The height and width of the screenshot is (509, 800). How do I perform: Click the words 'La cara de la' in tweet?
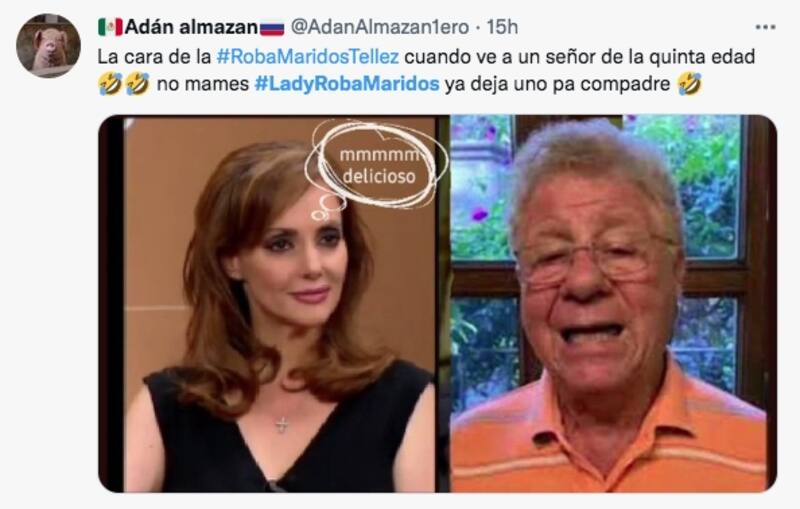[x=154, y=57]
